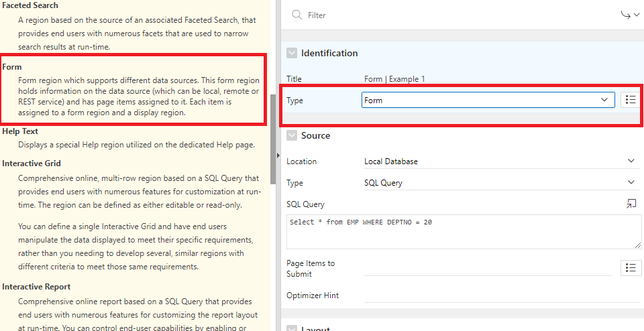Click the Page Items to Submit list icon
644x331 pixels.
pyautogui.click(x=629, y=268)
